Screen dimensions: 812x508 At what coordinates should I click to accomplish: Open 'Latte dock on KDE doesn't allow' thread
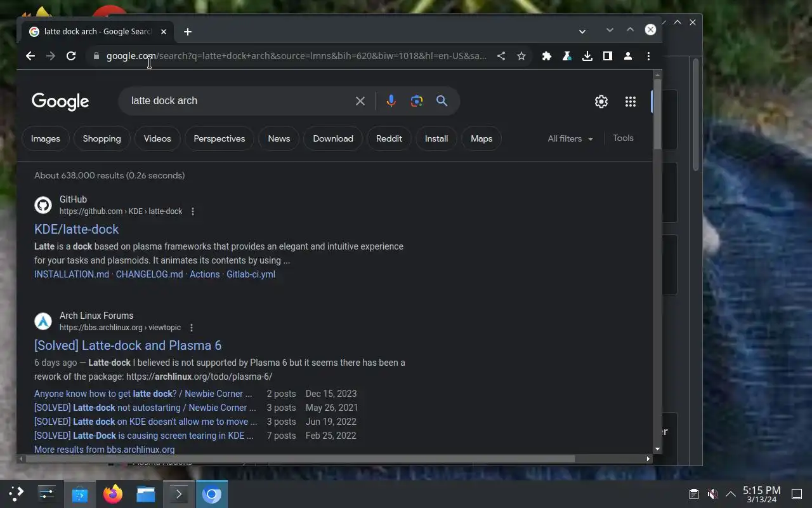click(x=146, y=422)
